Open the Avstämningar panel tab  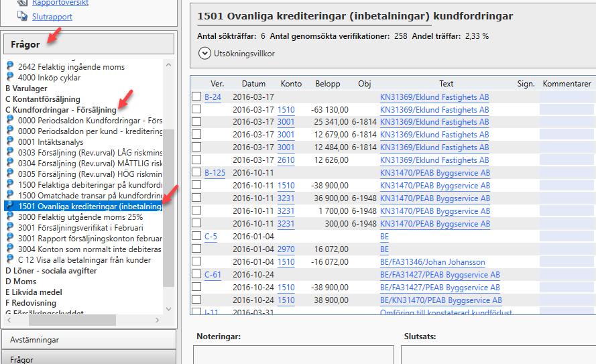89,339
